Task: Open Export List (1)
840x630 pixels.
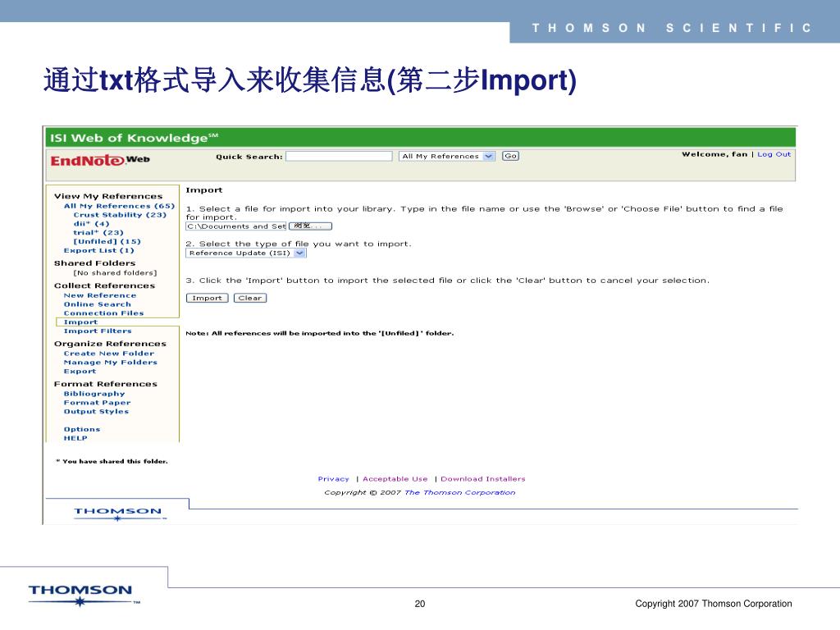Action: [x=98, y=250]
